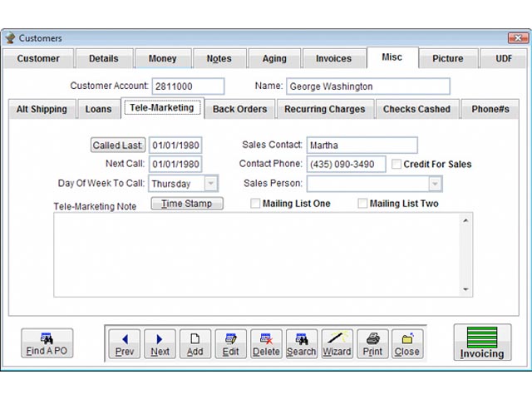Image resolution: width=532 pixels, height=399 pixels.
Task: Click the Called Last date field
Action: click(x=175, y=145)
